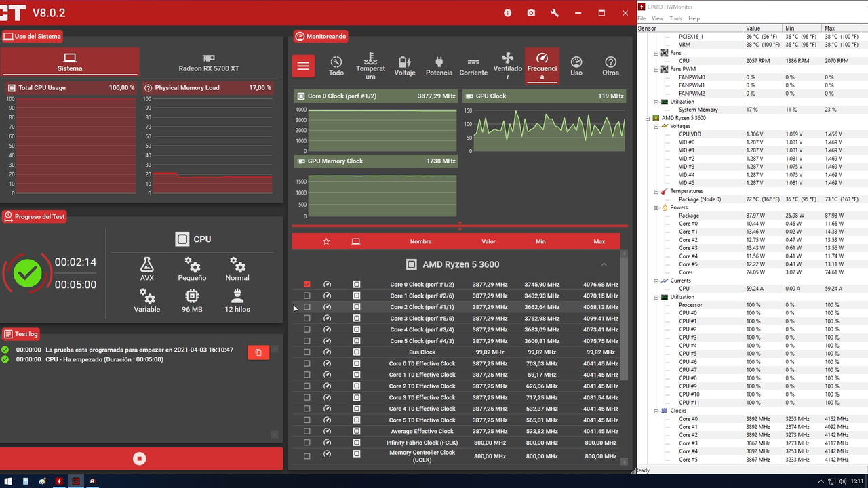The height and width of the screenshot is (488, 868).
Task: Check the Core 2 Clock (perf #1/1) checkbox
Action: tap(307, 307)
